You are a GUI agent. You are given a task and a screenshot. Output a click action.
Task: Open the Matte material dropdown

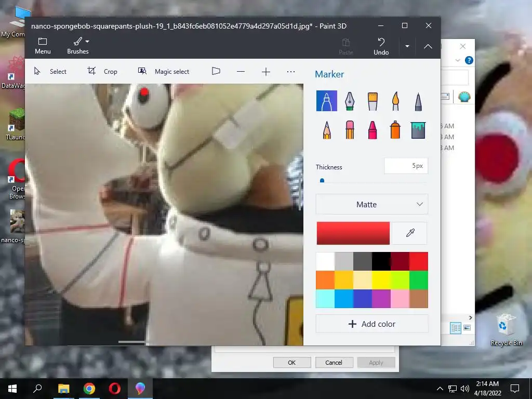point(372,204)
